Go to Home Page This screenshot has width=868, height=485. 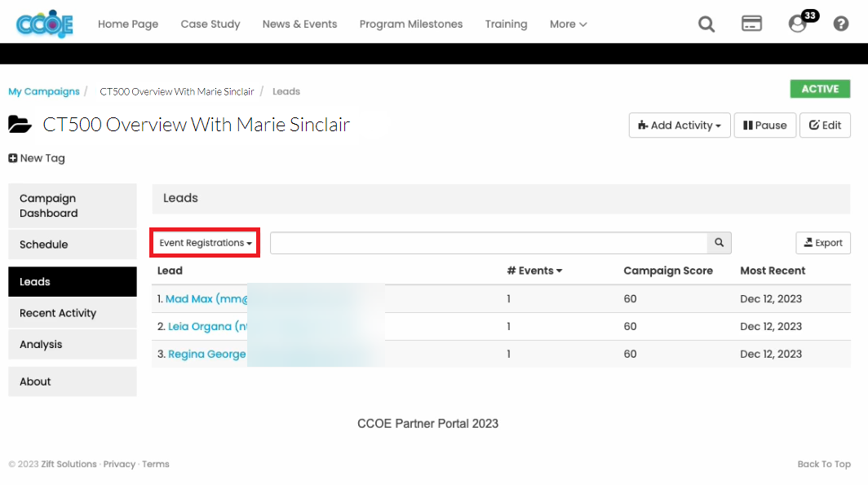point(128,24)
